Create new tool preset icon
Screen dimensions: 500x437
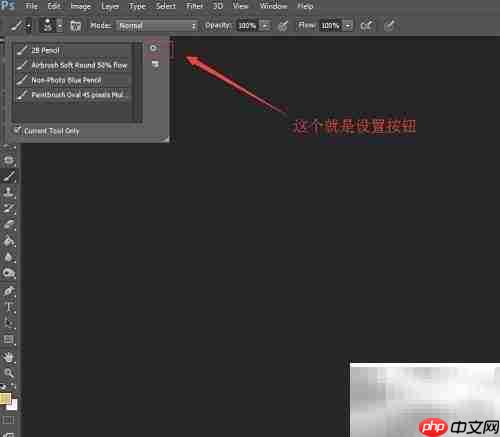pos(155,64)
